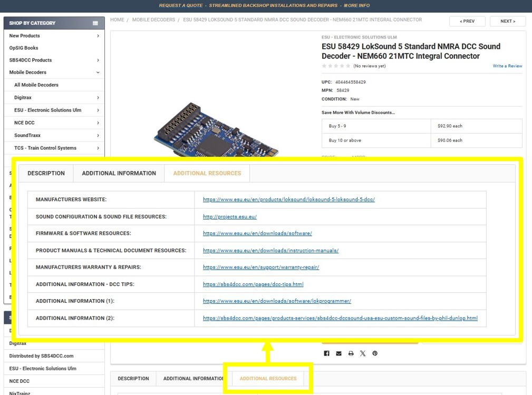Viewport: 532px width, 395px height.
Task: Open OpSIG Books category
Action: pyautogui.click(x=24, y=48)
